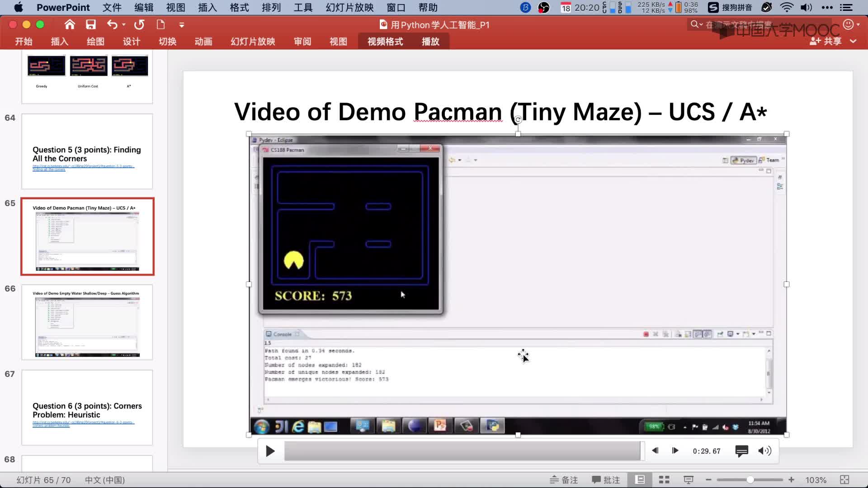
Task: Open the 视图 ribbon tab
Action: (x=338, y=42)
